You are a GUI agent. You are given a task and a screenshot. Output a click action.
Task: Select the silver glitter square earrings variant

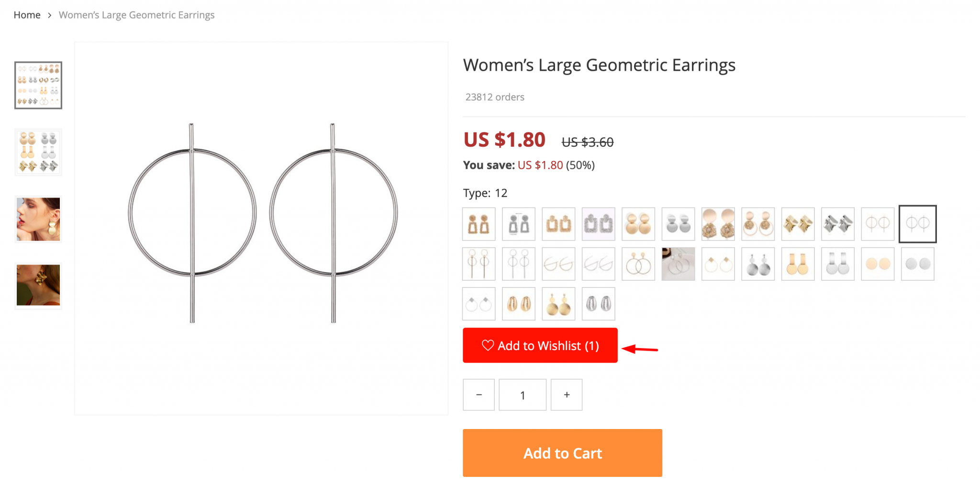point(598,224)
